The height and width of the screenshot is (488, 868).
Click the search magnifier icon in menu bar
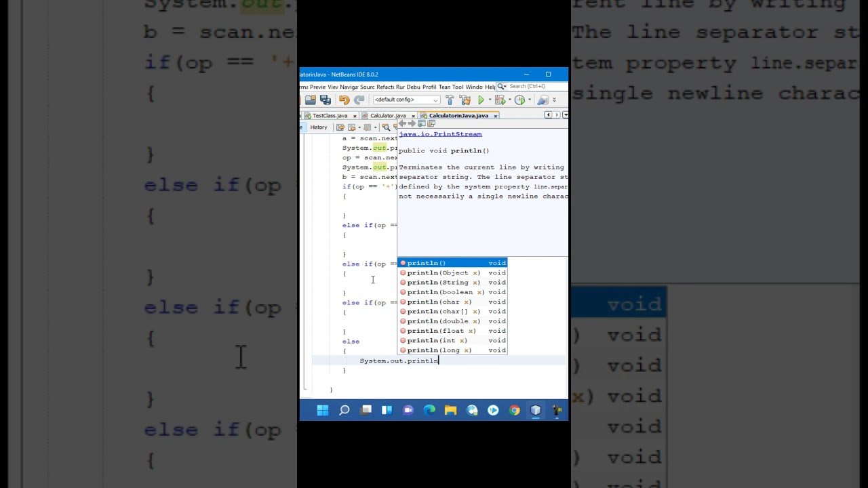[x=501, y=86]
